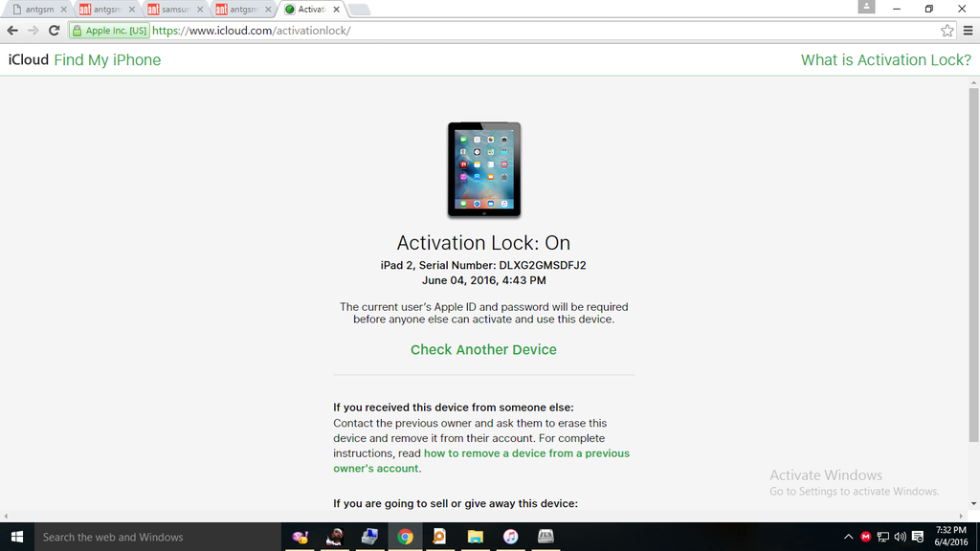This screenshot has width=980, height=551.
Task: Click the browser back arrow
Action: pyautogui.click(x=12, y=31)
